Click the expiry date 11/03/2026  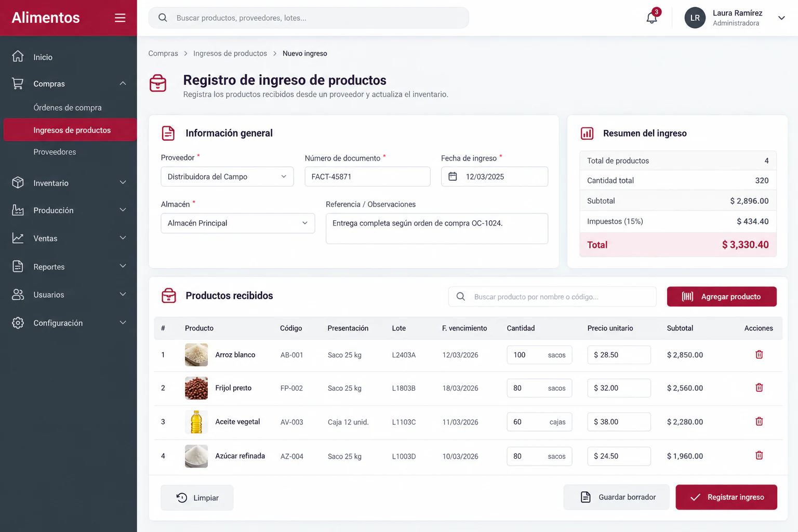coord(460,422)
